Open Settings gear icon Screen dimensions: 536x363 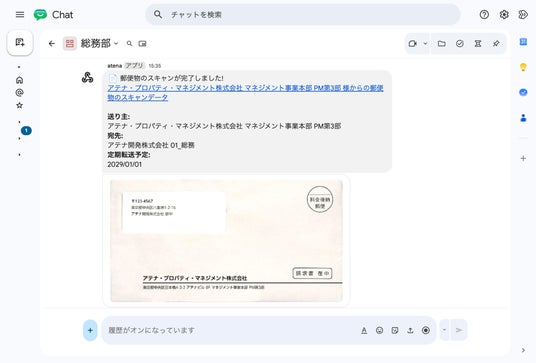[x=504, y=14]
